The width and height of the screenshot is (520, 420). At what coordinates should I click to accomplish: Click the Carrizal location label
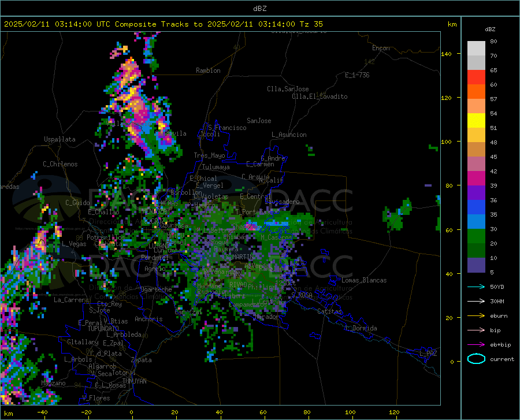pos(188,312)
